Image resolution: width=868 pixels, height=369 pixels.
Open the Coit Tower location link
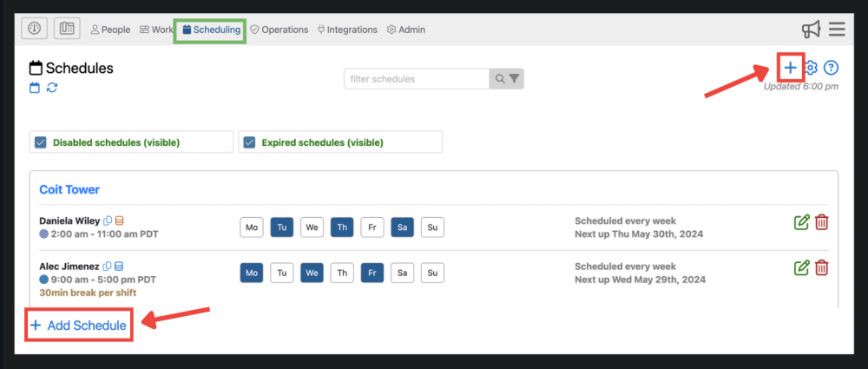tap(69, 189)
